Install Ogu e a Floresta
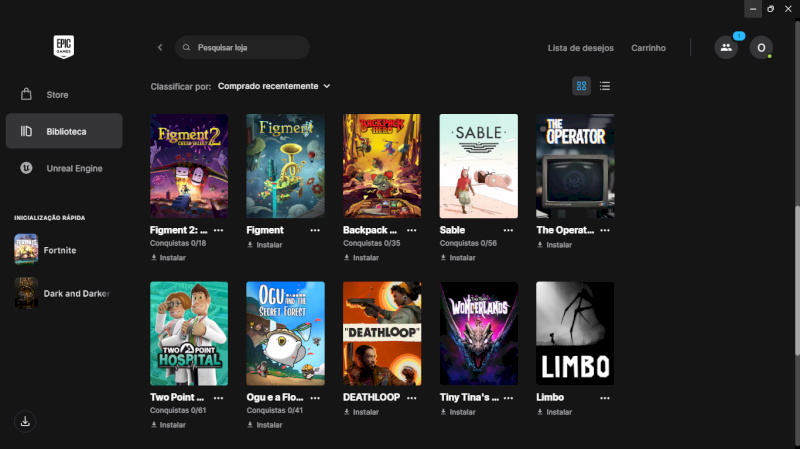The image size is (800, 449). point(265,425)
